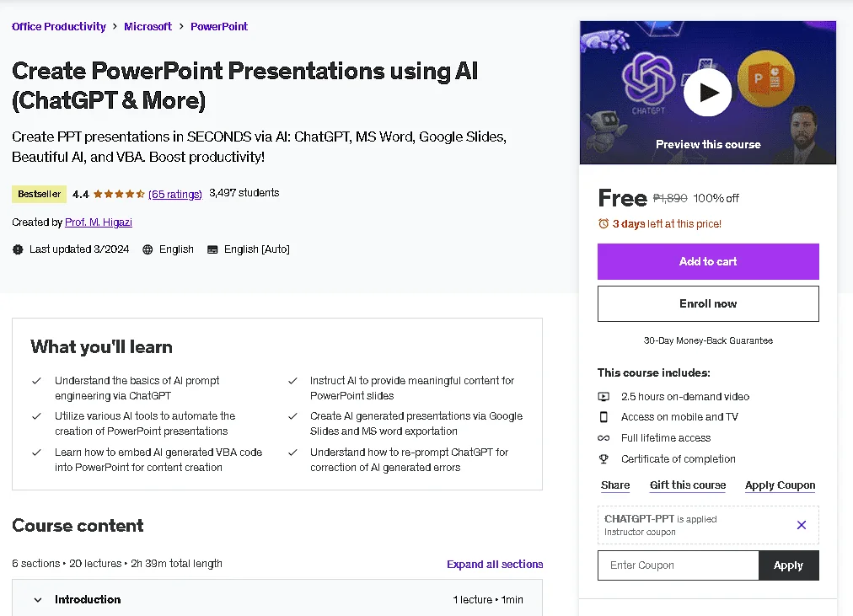Viewport: 853px width, 616px height.
Task: Click the alarm clock icon beside 3 days left
Action: pos(604,223)
